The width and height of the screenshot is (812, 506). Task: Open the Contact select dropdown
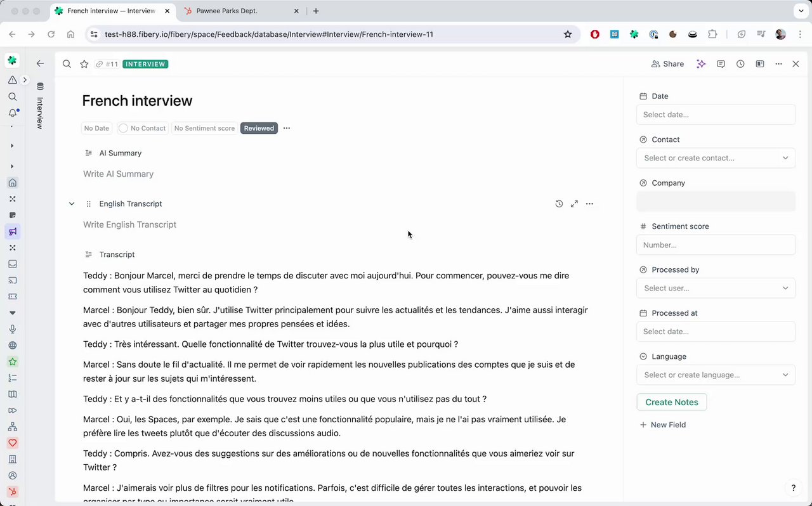pos(716,158)
